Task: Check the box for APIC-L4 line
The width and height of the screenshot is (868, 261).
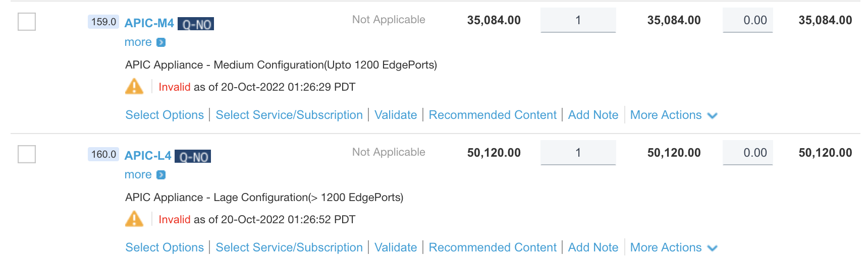Action: point(27,154)
